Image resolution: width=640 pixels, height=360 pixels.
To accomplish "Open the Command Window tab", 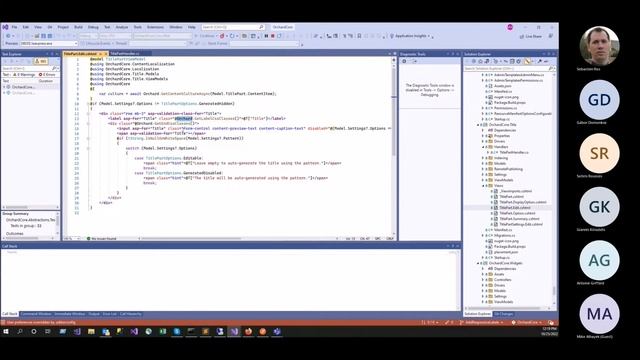I will point(36,314).
